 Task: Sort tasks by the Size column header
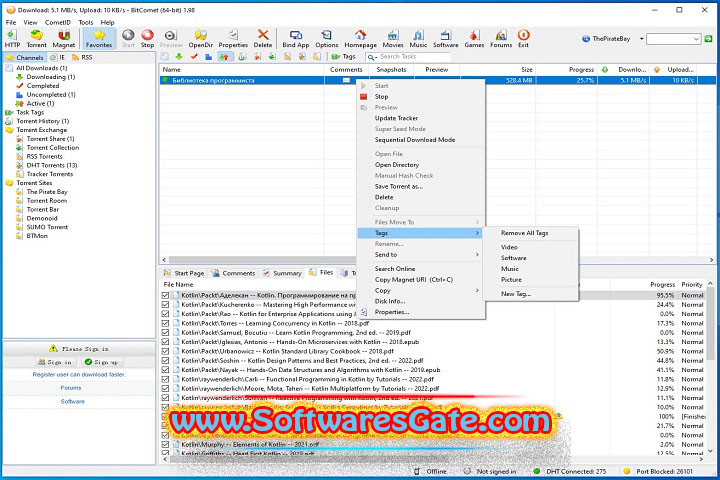(x=498, y=70)
